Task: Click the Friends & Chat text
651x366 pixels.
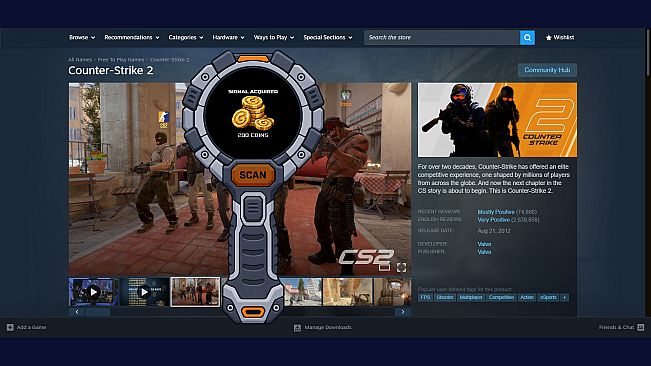Action: click(x=616, y=327)
